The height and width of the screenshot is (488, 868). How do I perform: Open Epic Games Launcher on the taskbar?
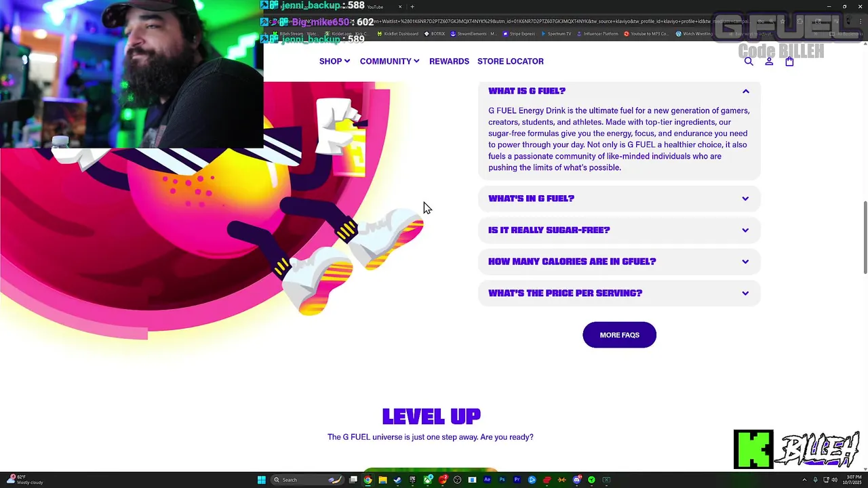[x=412, y=480]
